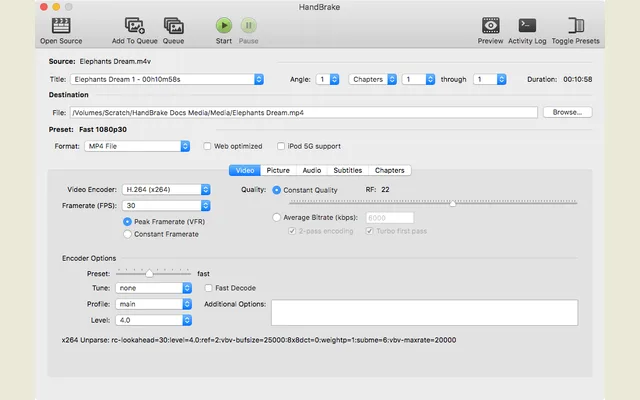Open the ending chapter dropdown after through
Image resolution: width=640 pixels, height=400 pixels.
(x=490, y=79)
